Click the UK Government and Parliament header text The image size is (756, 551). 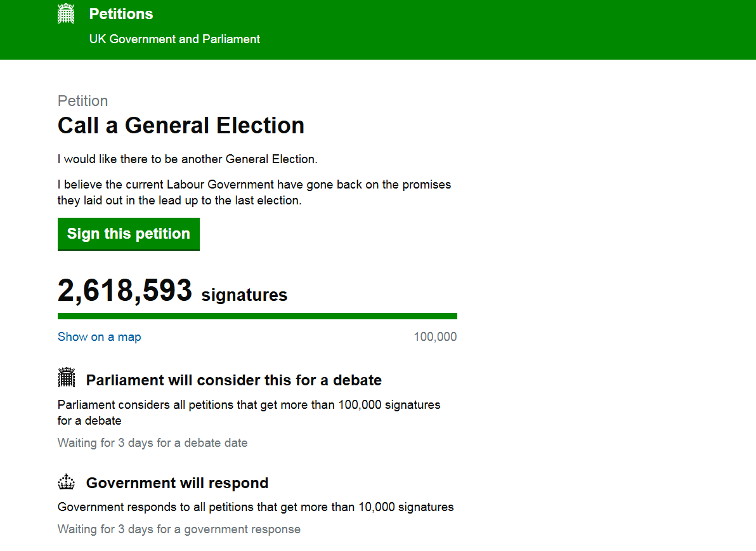click(174, 39)
